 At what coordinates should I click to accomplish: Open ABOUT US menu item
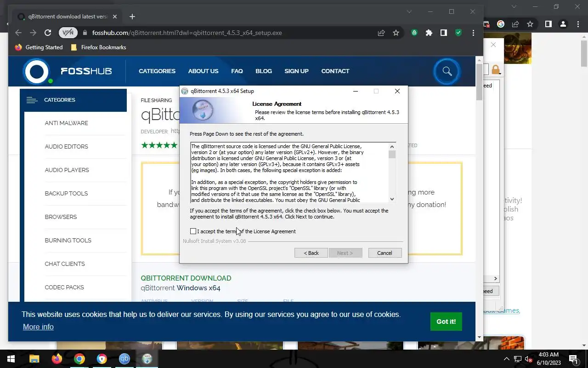(x=203, y=71)
